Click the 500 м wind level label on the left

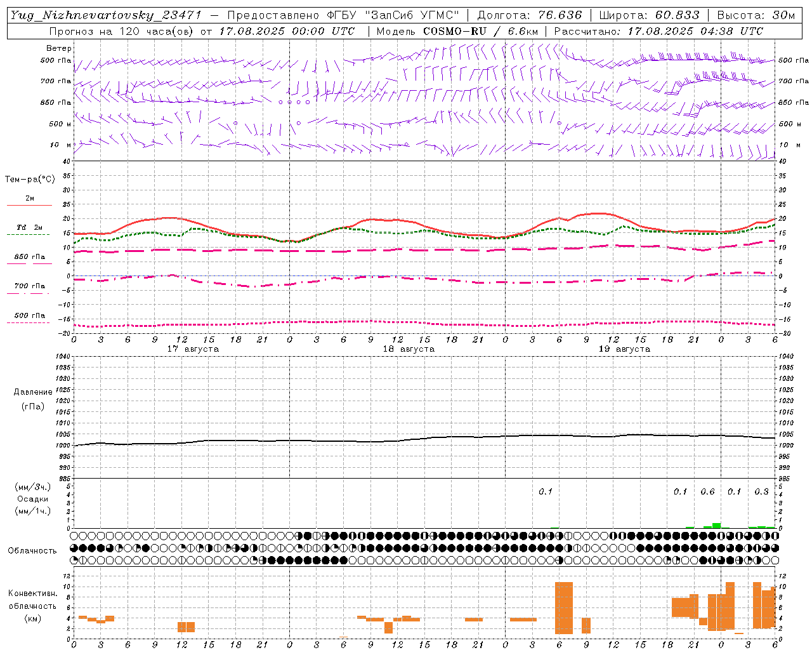pos(60,124)
